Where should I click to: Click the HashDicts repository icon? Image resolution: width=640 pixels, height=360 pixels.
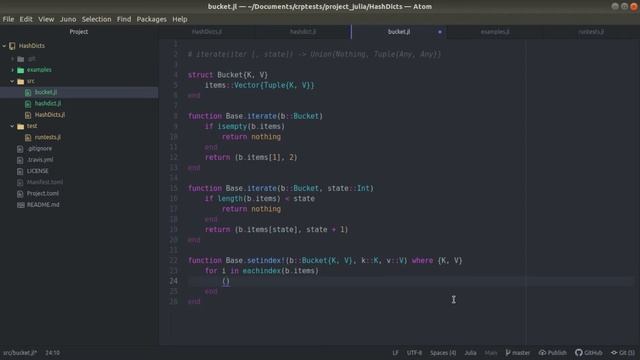tap(12, 46)
